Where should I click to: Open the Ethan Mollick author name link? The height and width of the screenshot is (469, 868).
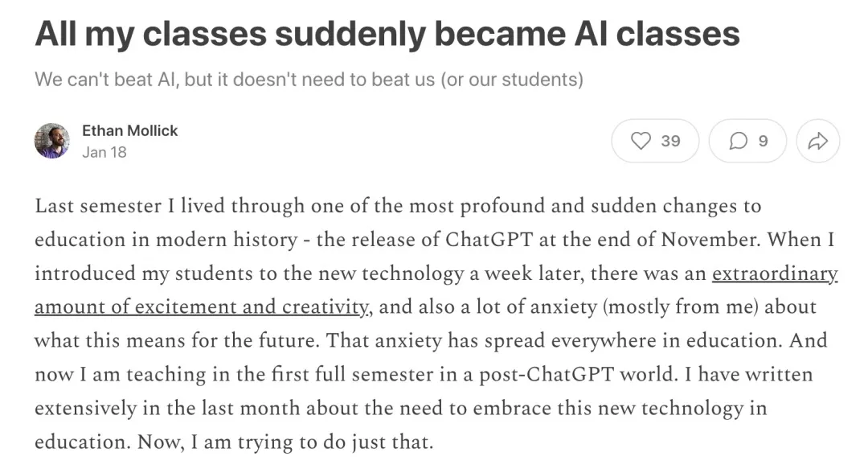tap(129, 130)
